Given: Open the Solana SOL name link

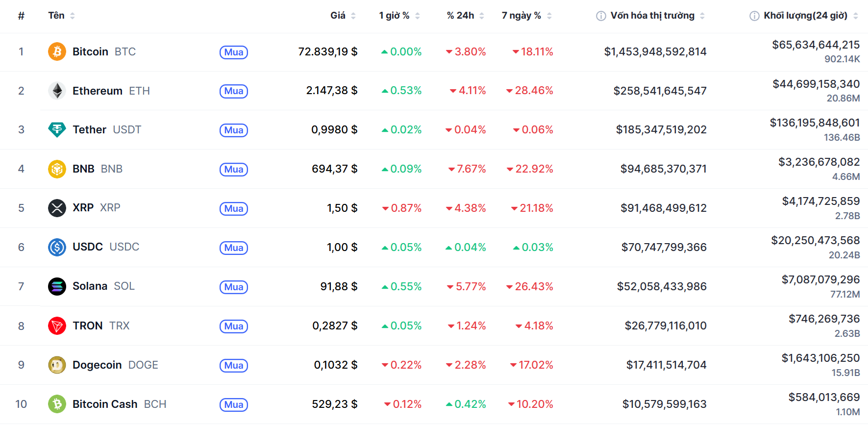Looking at the screenshot, I should [x=103, y=286].
